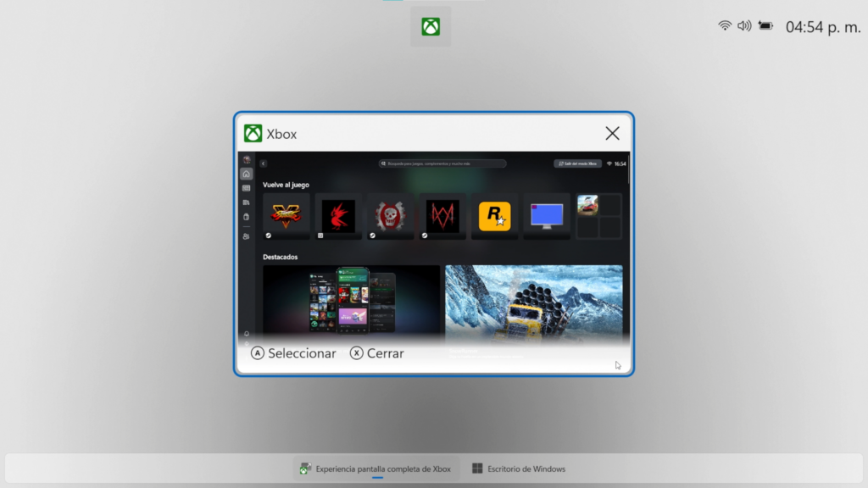Viewport: 868px width, 488px height.
Task: Open the SnowRunner featured banner
Action: coord(534,302)
